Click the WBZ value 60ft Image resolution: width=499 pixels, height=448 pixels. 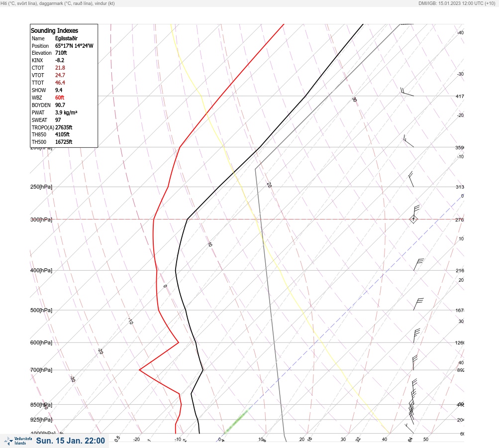click(x=60, y=98)
